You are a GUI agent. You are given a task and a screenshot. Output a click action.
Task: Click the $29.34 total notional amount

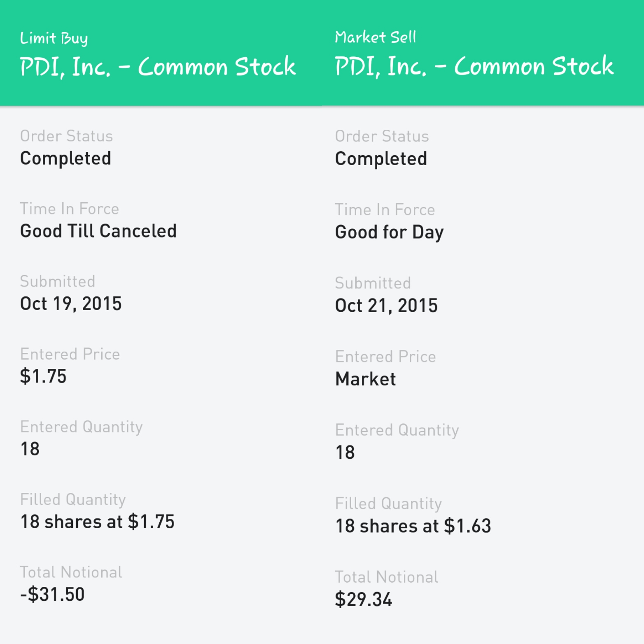coord(364,599)
